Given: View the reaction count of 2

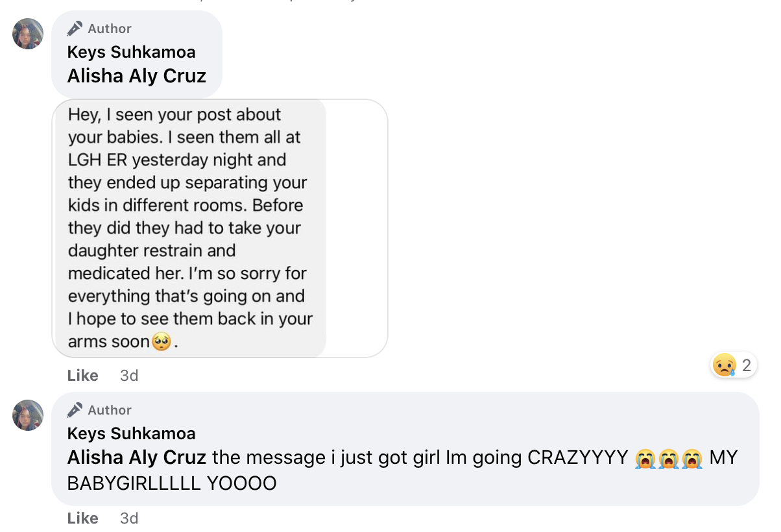Looking at the screenshot, I should 747,365.
